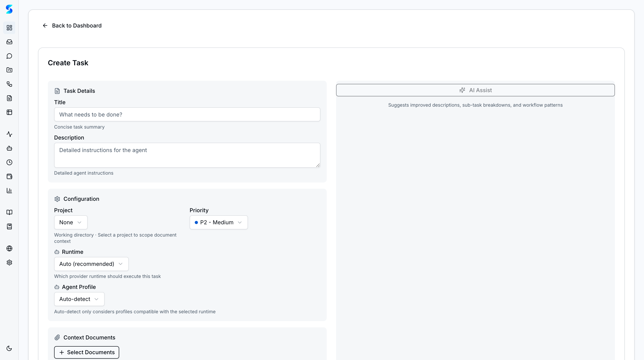
Task: Switch to the kanban board view icon
Action: (x=9, y=112)
